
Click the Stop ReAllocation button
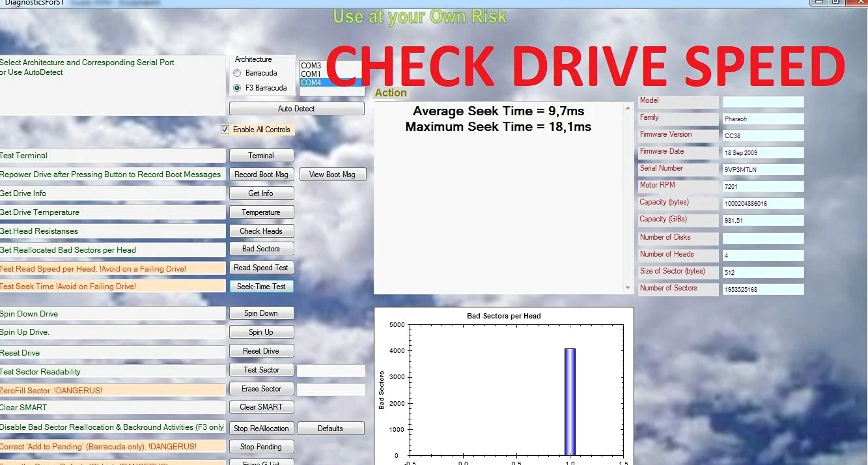coord(261,429)
